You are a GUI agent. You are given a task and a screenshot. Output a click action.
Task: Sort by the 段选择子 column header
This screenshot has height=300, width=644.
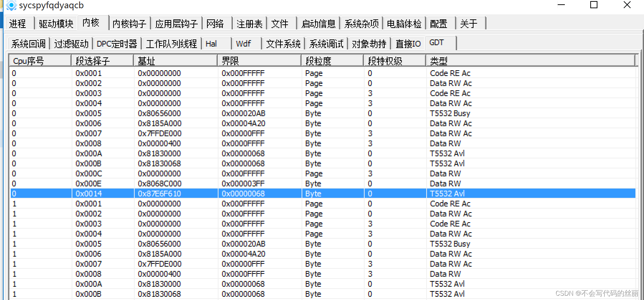coord(102,61)
